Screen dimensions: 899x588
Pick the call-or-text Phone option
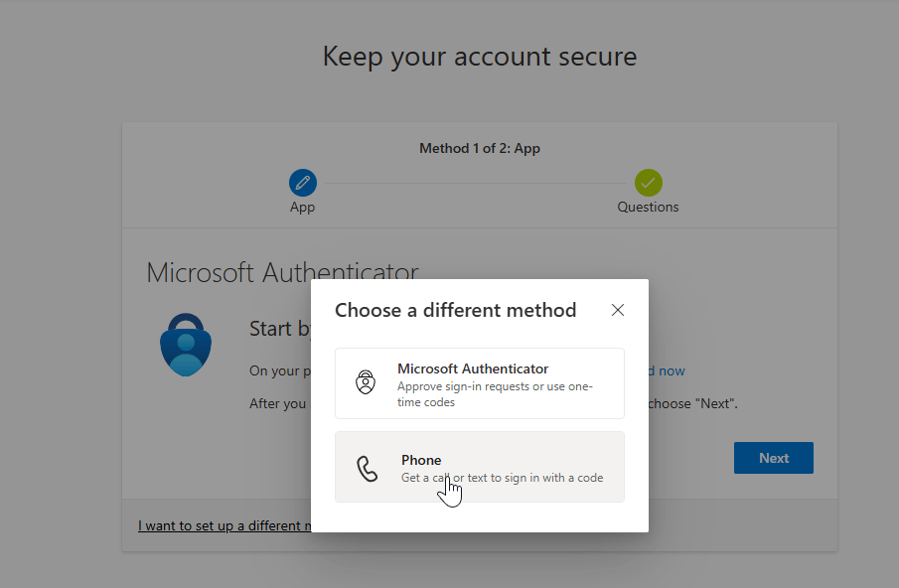click(480, 467)
